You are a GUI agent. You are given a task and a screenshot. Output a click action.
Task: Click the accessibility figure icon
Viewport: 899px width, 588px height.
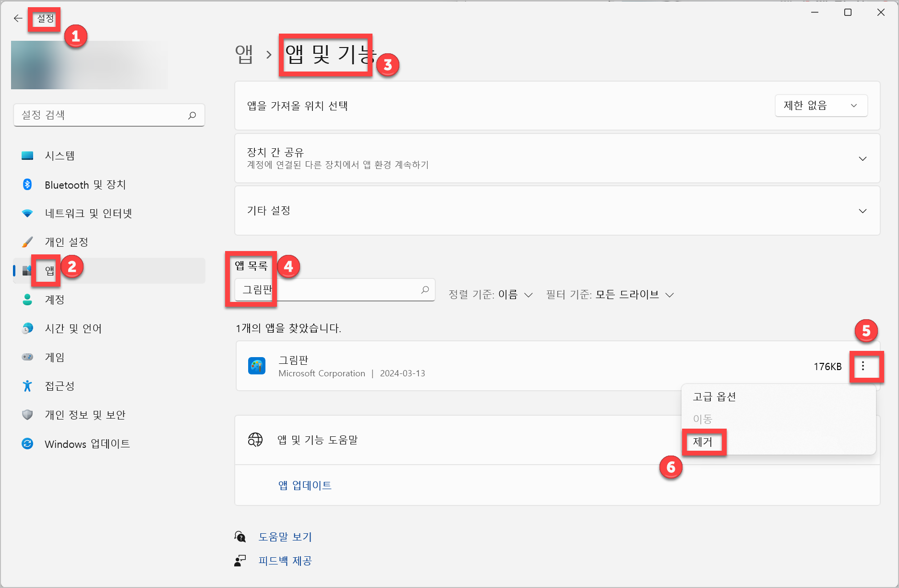point(27,386)
